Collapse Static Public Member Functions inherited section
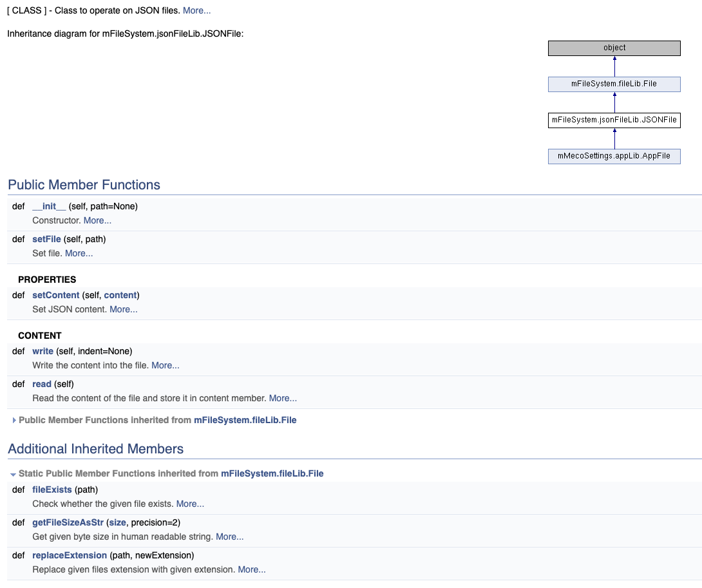The width and height of the screenshot is (702, 588). [13, 474]
